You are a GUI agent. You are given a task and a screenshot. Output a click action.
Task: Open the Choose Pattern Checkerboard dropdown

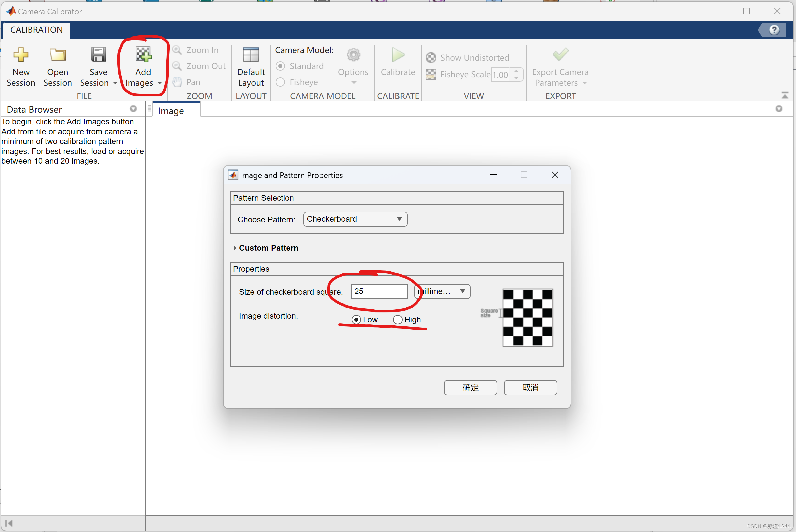point(355,219)
